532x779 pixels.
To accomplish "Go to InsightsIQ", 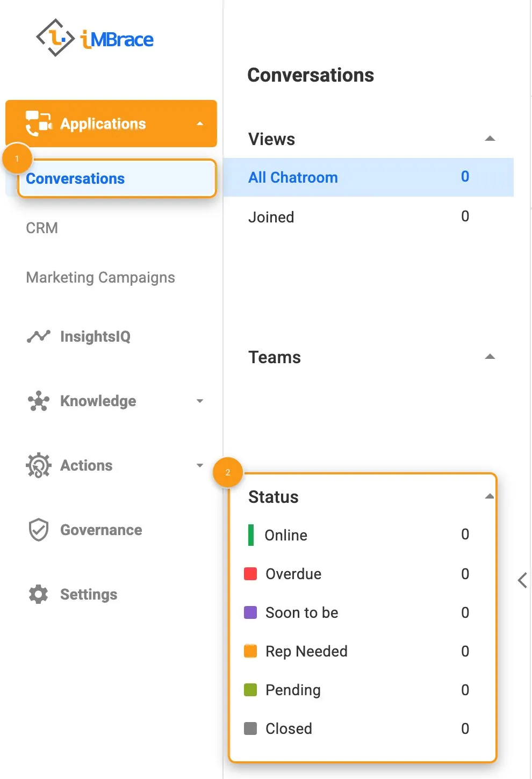I will click(x=95, y=336).
